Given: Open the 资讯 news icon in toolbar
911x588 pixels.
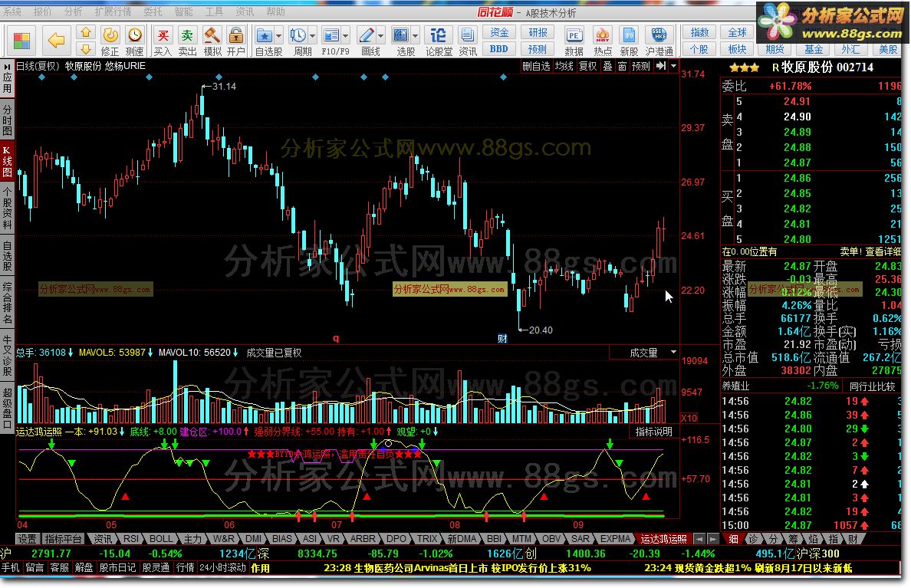Looking at the screenshot, I should point(467,41).
